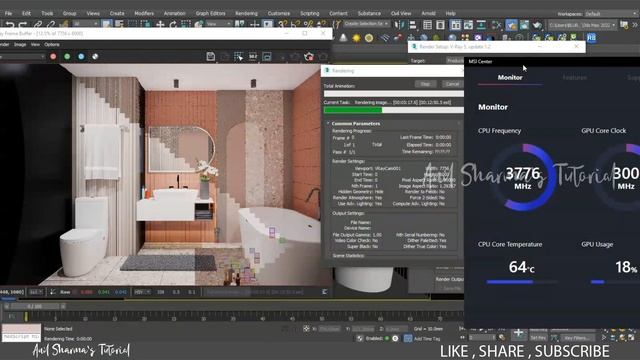Open the Layer Explorer from toolbar
Image resolution: width=640 pixels, height=360 pixels.
[440, 24]
